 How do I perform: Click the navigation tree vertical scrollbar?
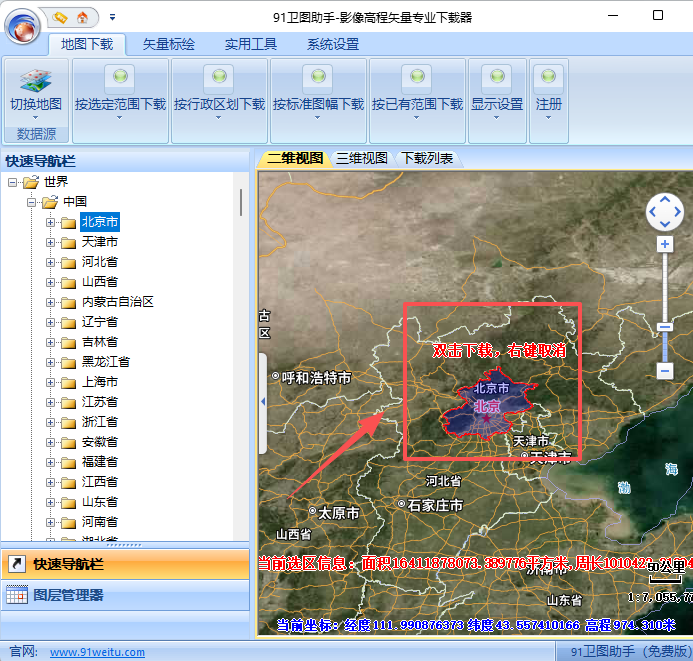click(241, 202)
